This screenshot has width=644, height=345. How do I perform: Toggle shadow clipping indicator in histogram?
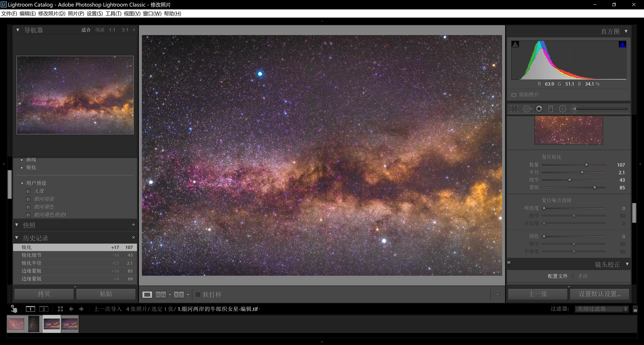515,44
